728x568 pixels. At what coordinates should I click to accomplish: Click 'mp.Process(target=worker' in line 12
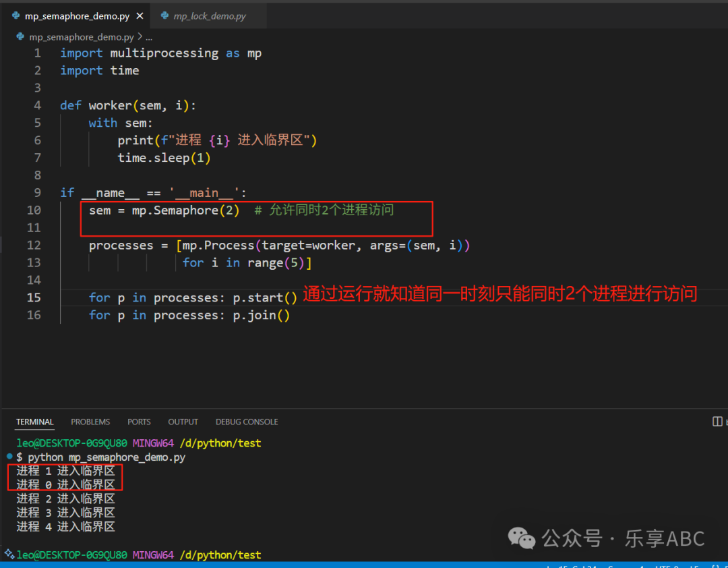coord(268,246)
